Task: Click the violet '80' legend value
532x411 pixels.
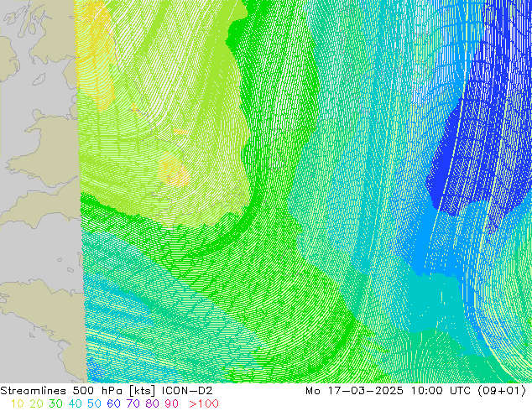Action: pyautogui.click(x=153, y=404)
